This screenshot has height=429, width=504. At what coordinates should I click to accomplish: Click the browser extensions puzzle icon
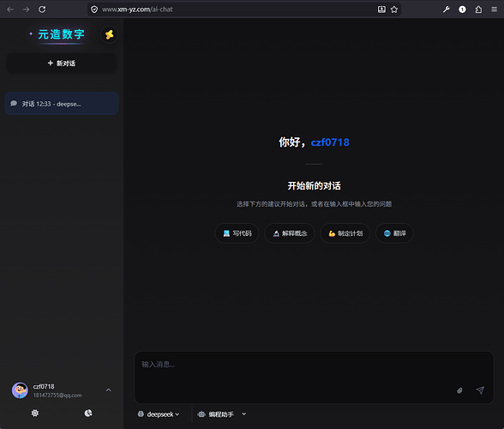point(478,9)
